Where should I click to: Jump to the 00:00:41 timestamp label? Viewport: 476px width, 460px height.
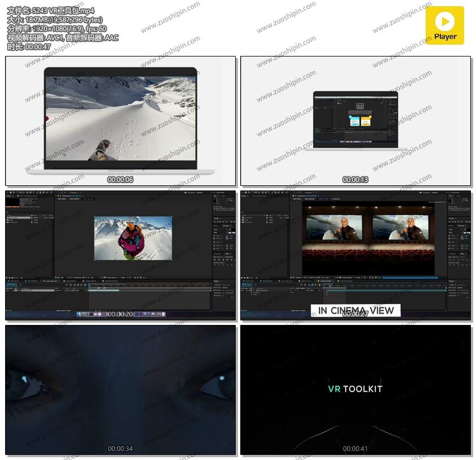click(355, 449)
